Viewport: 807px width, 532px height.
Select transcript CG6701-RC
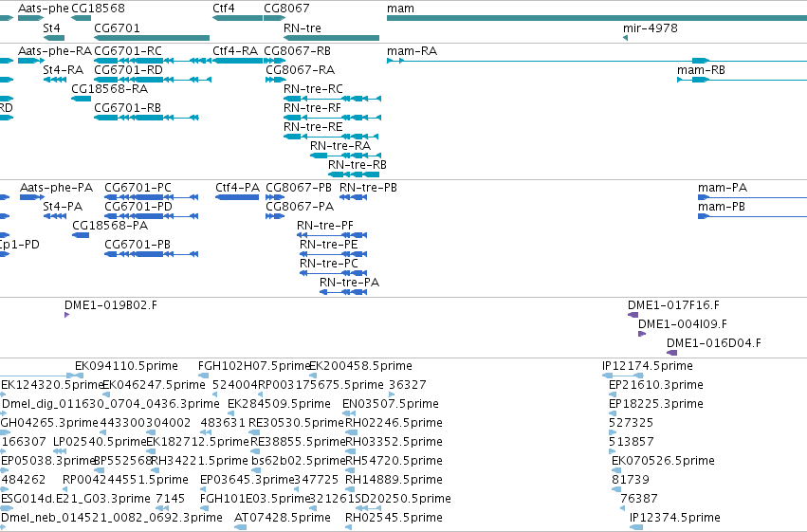pos(153,61)
